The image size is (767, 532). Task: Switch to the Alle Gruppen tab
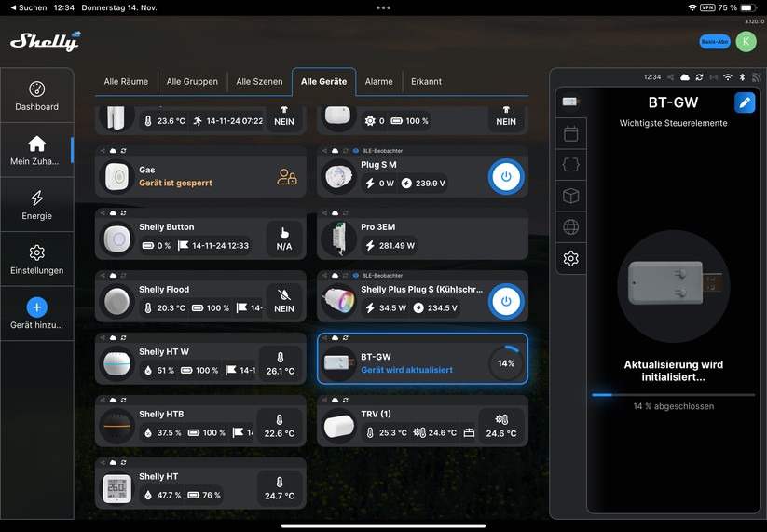pos(192,82)
